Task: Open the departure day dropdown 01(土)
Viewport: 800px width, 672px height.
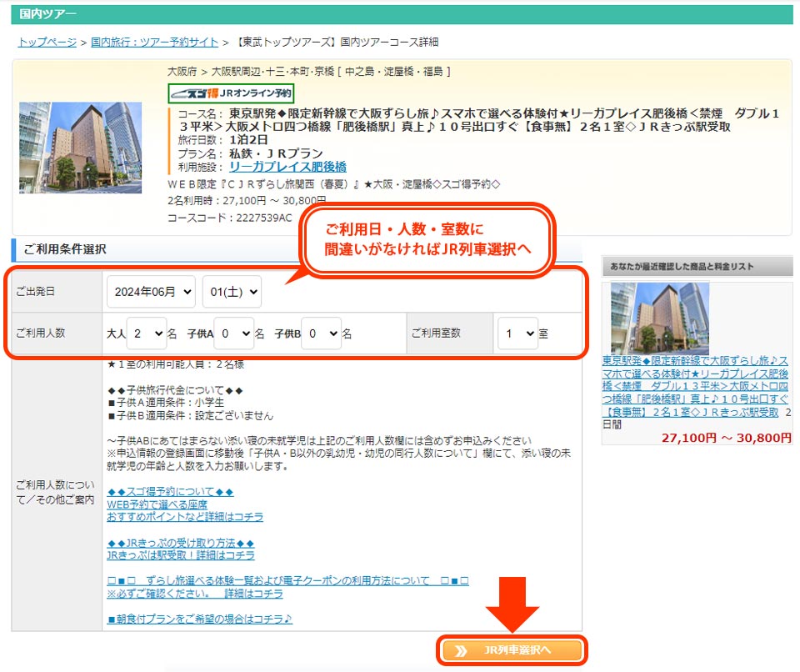Action: pyautogui.click(x=232, y=292)
